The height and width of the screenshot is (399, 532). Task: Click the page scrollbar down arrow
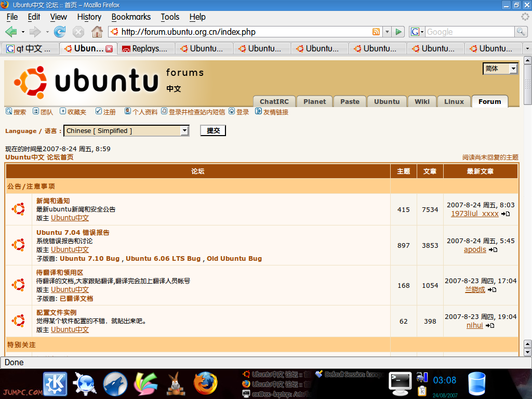click(528, 352)
